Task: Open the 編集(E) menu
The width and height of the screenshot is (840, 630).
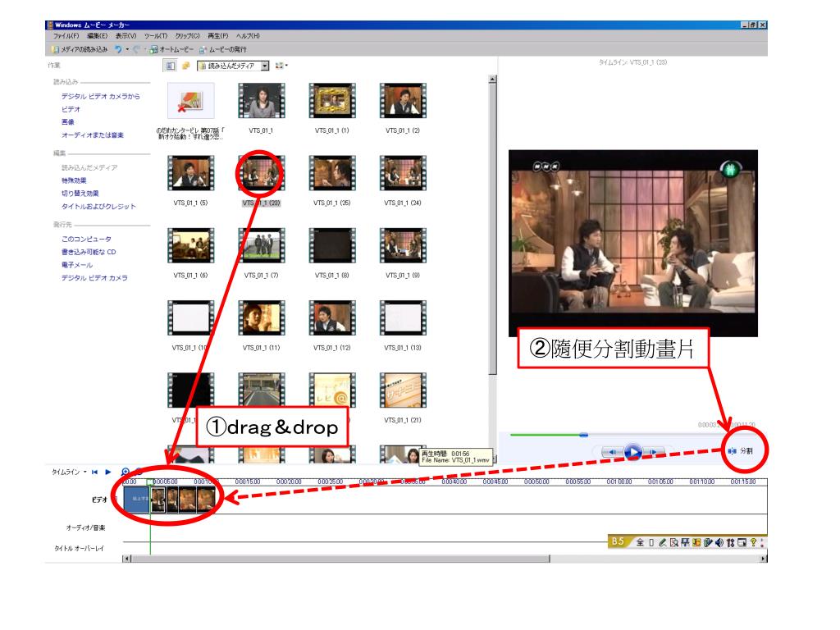Action: coord(98,36)
